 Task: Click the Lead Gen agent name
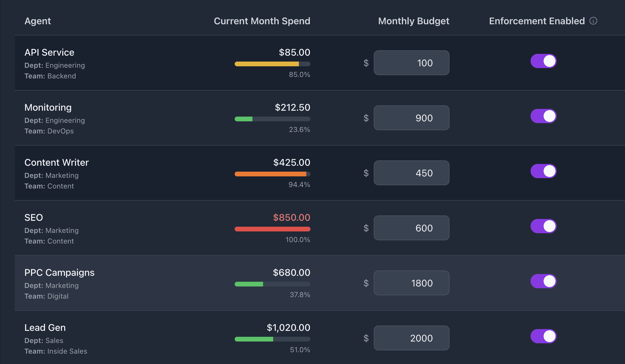coord(45,328)
